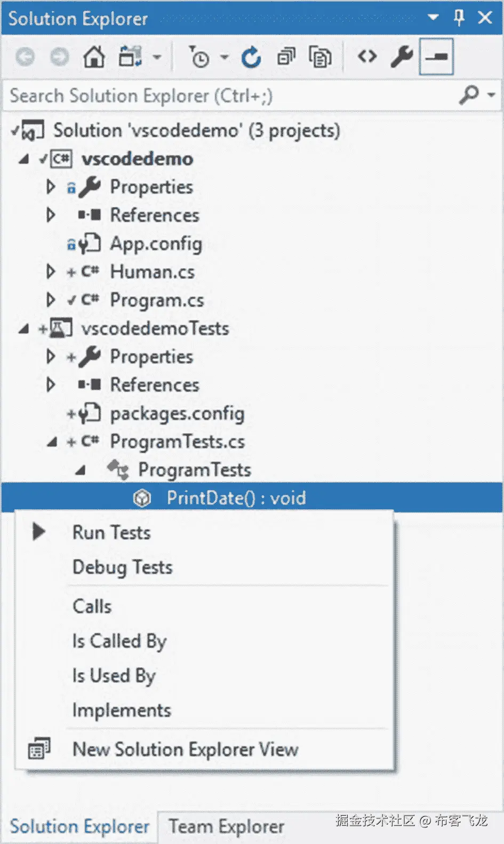Click Show All Files icon
The width and height of the screenshot is (504, 844).
tap(320, 57)
